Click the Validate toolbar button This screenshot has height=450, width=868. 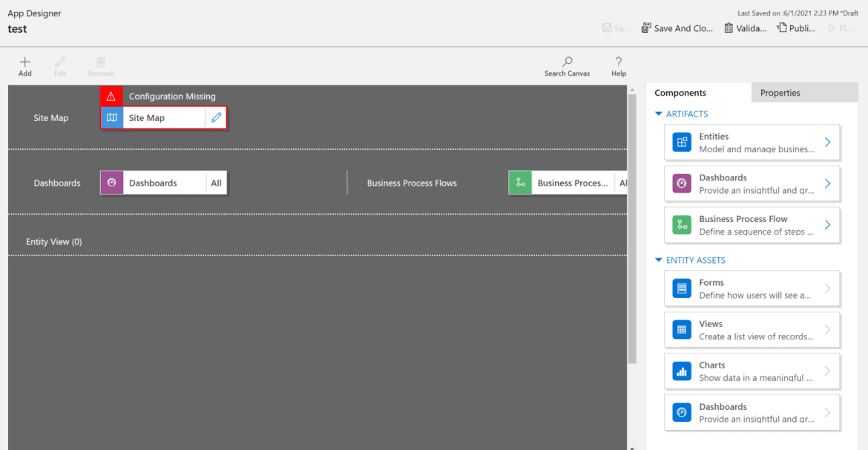[x=745, y=28]
